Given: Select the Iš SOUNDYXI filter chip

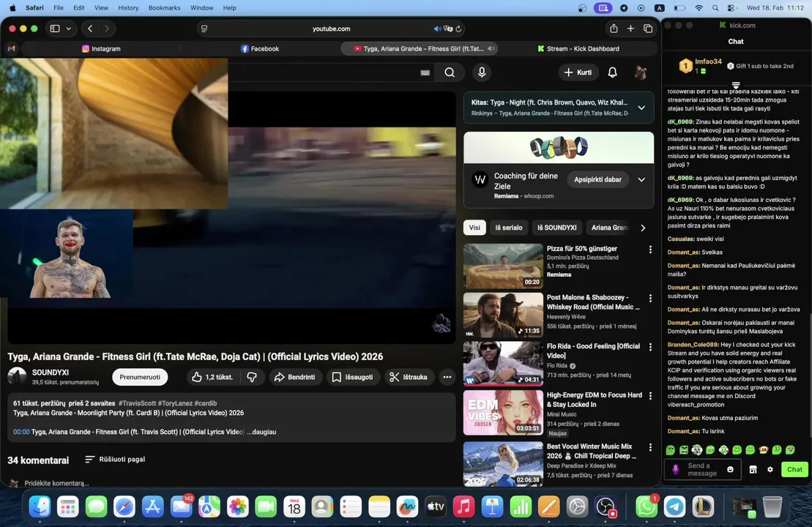Looking at the screenshot, I should pyautogui.click(x=556, y=227).
